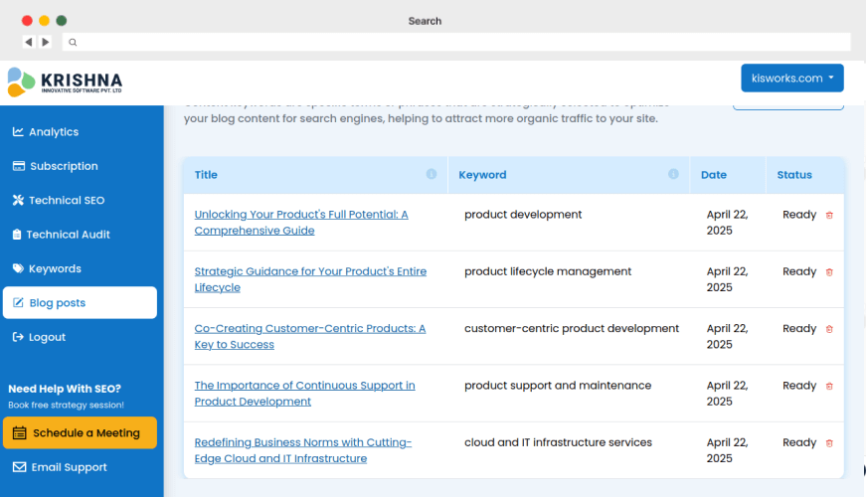This screenshot has width=868, height=497.
Task: Show info tooltip beside Title column header
Action: (x=432, y=174)
